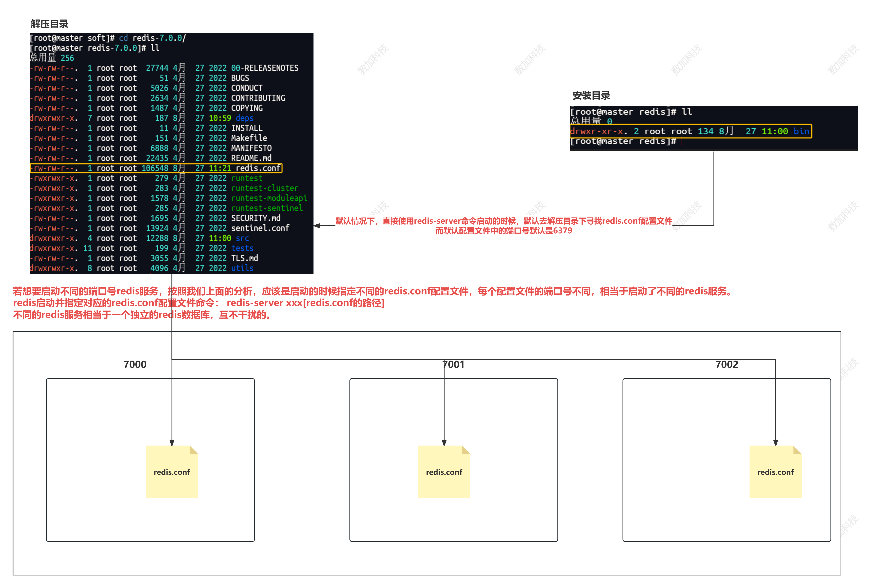The height and width of the screenshot is (588, 871).
Task: Click the deps directory entry in listing
Action: (x=244, y=118)
